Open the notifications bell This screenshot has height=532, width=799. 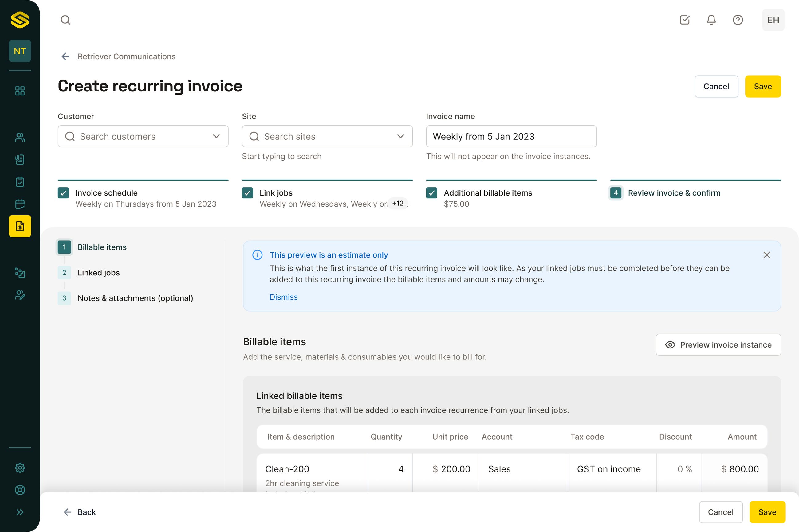click(711, 20)
